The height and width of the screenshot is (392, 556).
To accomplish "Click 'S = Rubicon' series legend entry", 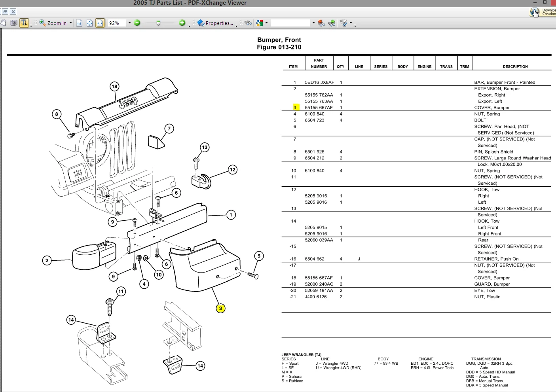I will (292, 381).
